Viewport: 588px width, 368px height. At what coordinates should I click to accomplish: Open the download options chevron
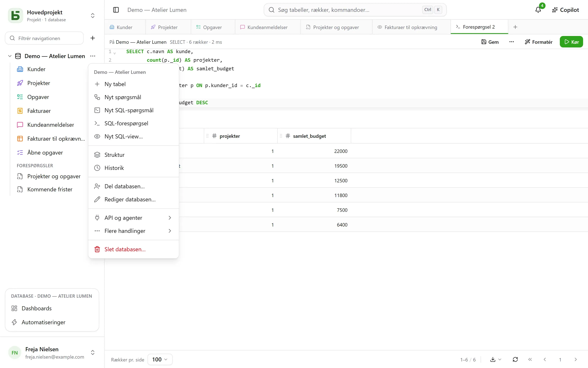pos(500,359)
